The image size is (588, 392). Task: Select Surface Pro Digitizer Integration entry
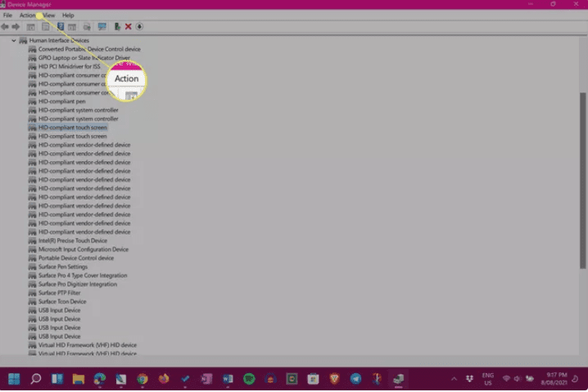[x=77, y=285]
